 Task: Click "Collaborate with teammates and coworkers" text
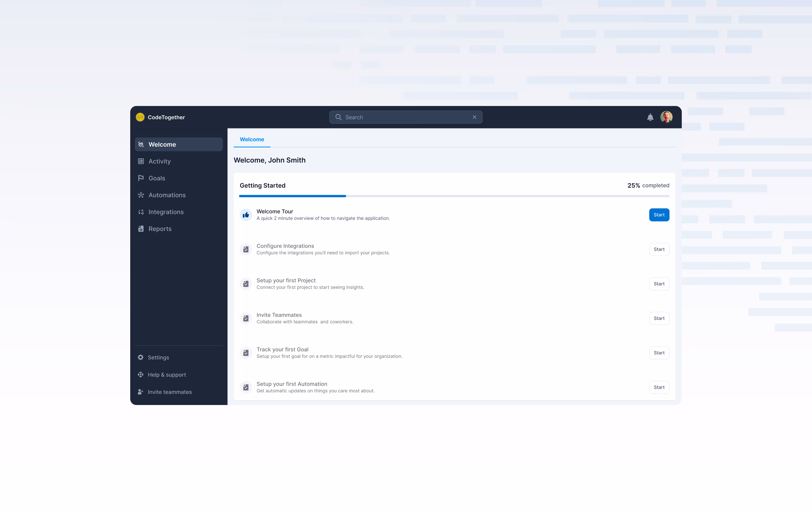pos(305,322)
